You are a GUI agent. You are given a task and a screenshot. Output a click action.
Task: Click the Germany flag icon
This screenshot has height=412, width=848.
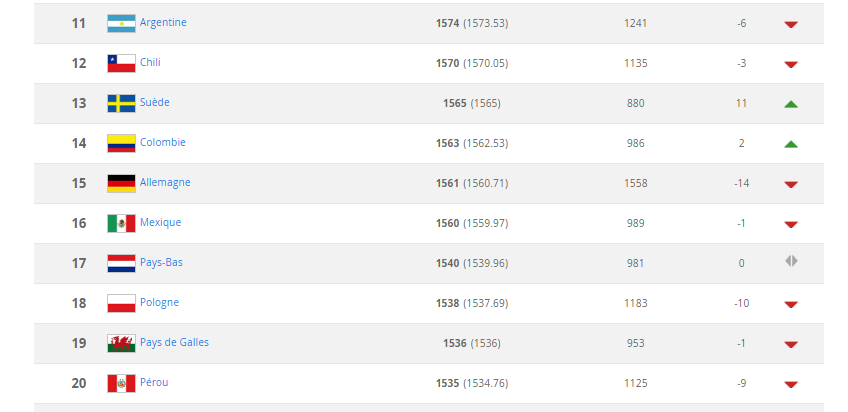click(121, 183)
